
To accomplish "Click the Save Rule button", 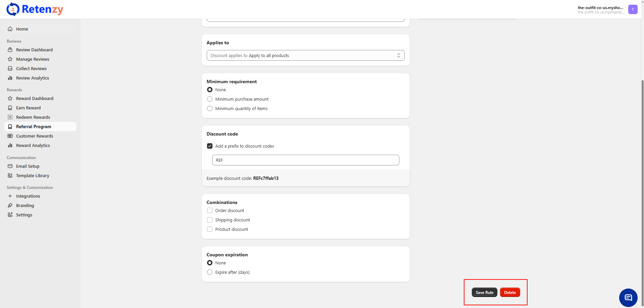I will click(484, 292).
